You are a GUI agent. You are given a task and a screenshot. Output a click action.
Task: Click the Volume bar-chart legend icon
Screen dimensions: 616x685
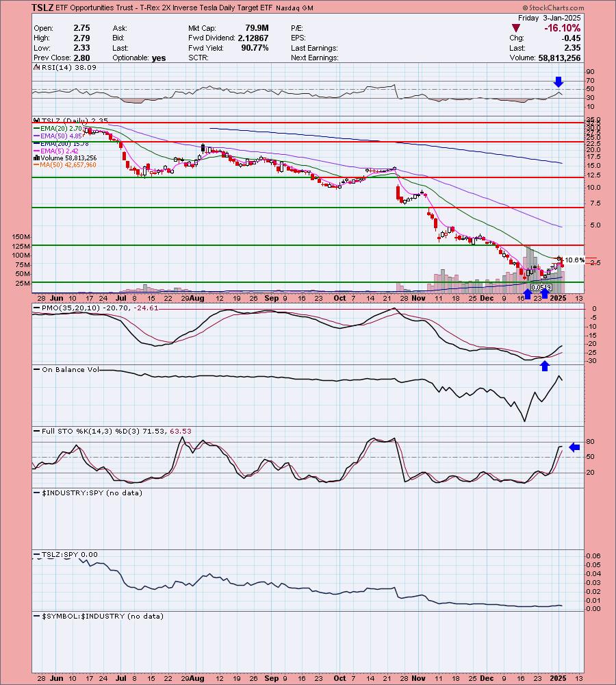pyautogui.click(x=37, y=158)
